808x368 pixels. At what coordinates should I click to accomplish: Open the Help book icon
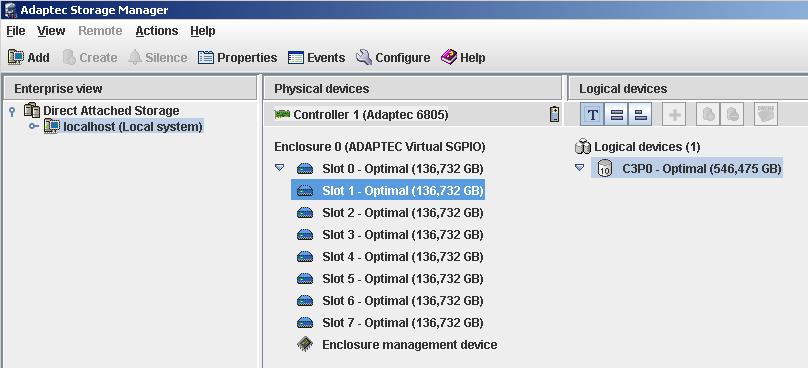(x=449, y=57)
